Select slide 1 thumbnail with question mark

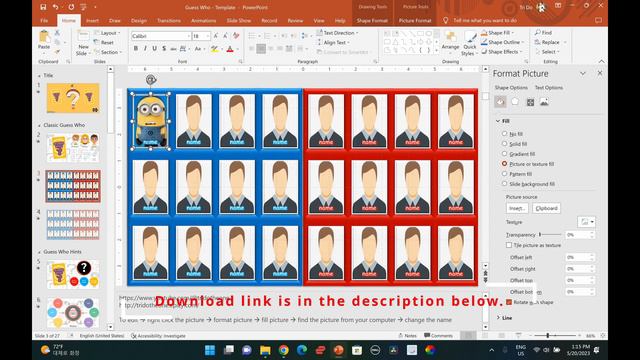click(x=73, y=98)
